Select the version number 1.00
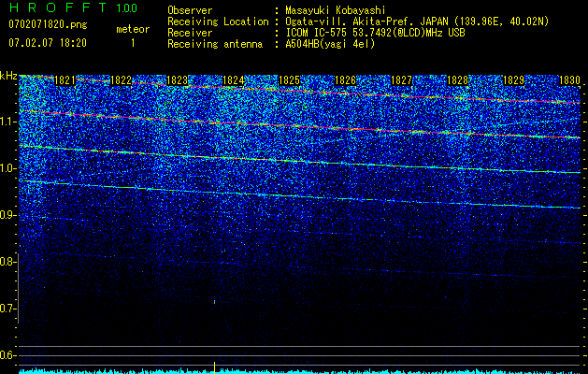 [x=126, y=7]
